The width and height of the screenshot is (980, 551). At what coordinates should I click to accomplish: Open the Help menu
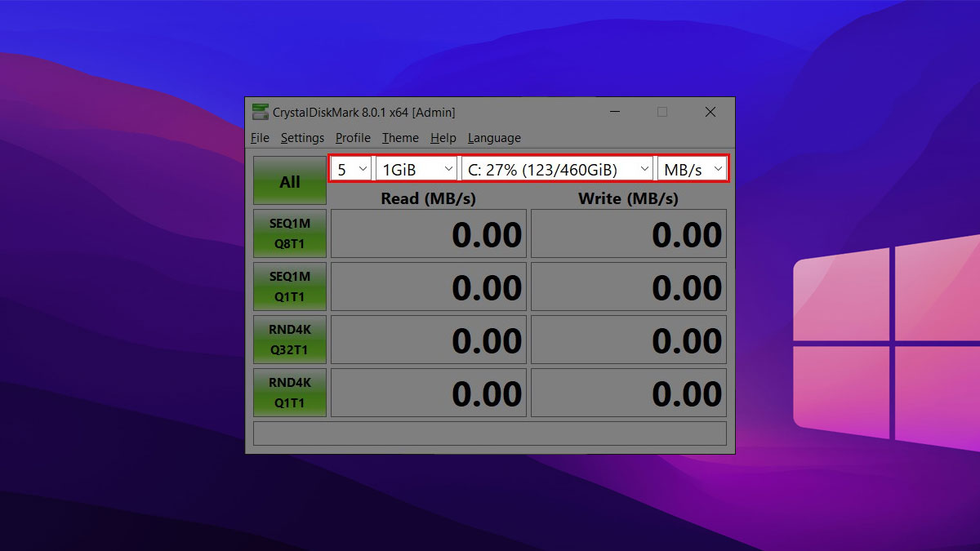pyautogui.click(x=443, y=138)
